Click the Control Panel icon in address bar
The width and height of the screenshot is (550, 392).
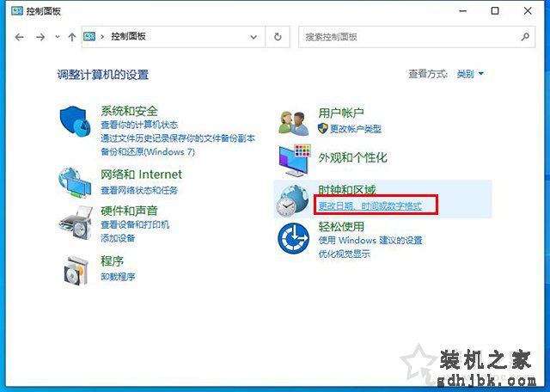[x=89, y=36]
